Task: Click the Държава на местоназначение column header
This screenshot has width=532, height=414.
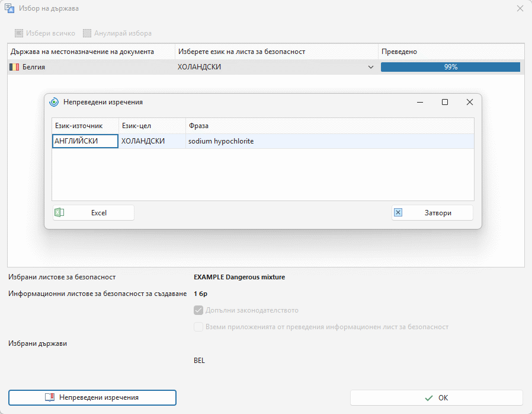Action: 91,52
